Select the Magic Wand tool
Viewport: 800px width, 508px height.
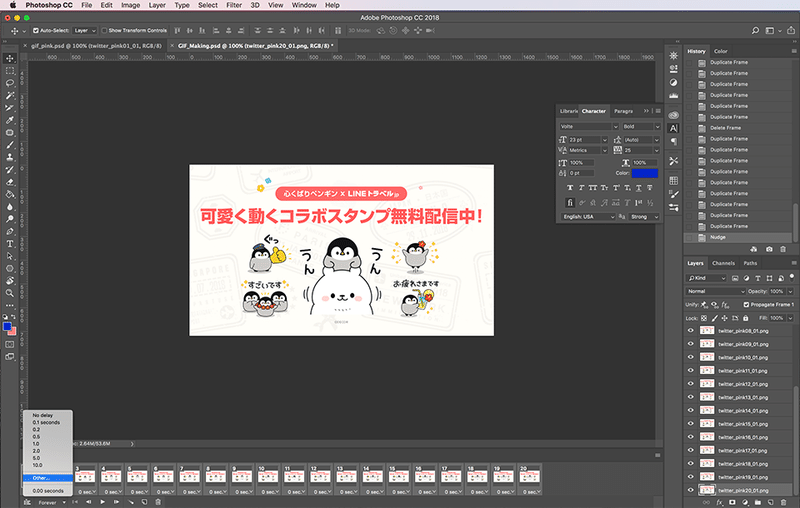10,95
